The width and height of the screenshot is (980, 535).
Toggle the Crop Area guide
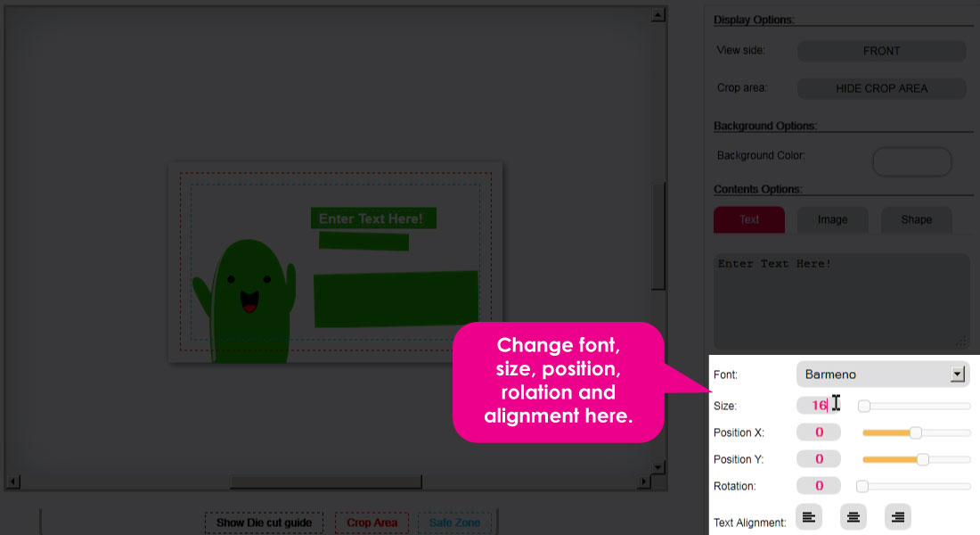[x=372, y=523]
